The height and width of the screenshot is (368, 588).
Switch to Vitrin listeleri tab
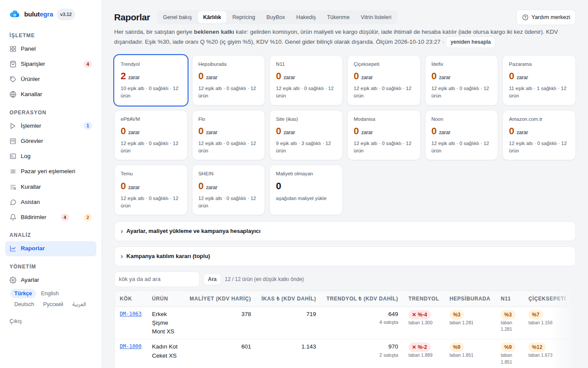coord(376,17)
